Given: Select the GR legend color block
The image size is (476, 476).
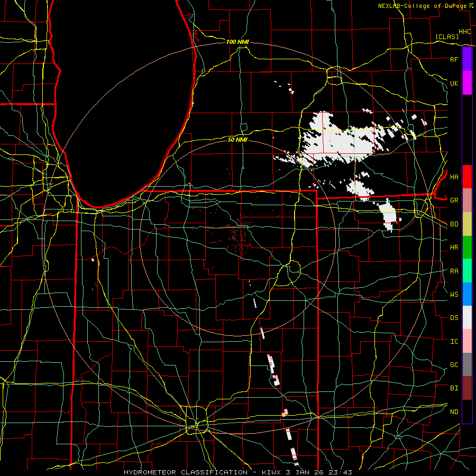Looking at the screenshot, I should coord(467,200).
